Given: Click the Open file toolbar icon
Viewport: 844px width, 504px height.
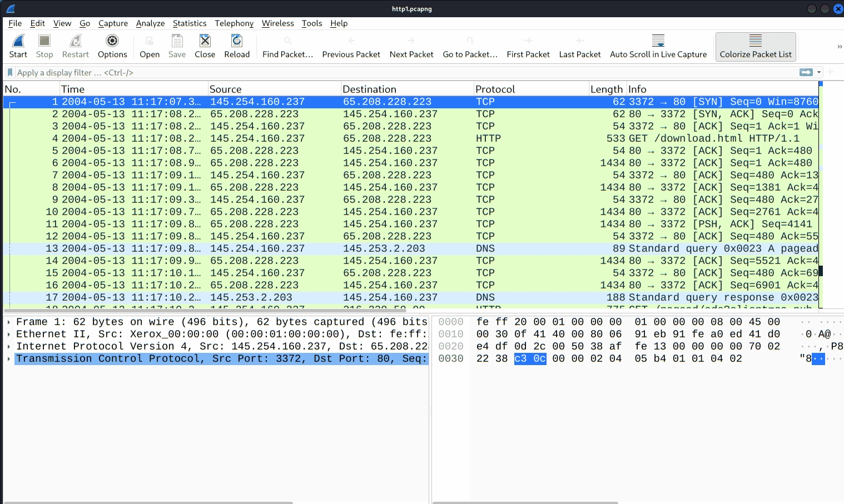Looking at the screenshot, I should [149, 41].
